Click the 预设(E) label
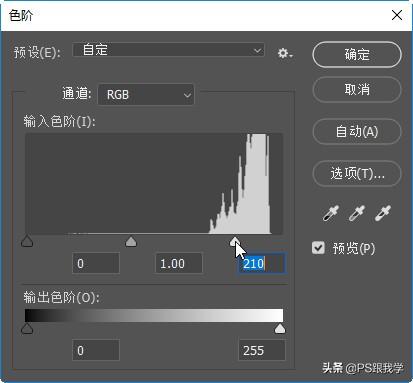413x383 pixels. pyautogui.click(x=37, y=53)
